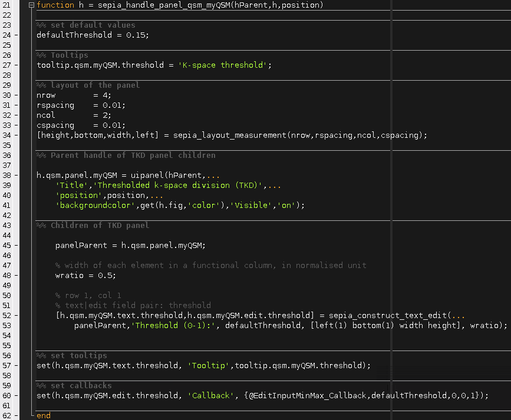Image resolution: width=511 pixels, height=420 pixels.
Task: Collapse the function fold marker on line 21
Action: click(x=31, y=5)
